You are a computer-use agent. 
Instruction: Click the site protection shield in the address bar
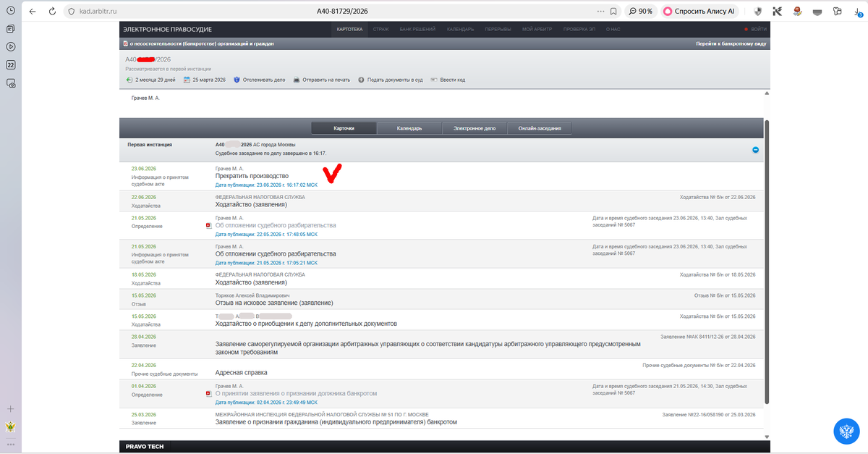tap(71, 12)
